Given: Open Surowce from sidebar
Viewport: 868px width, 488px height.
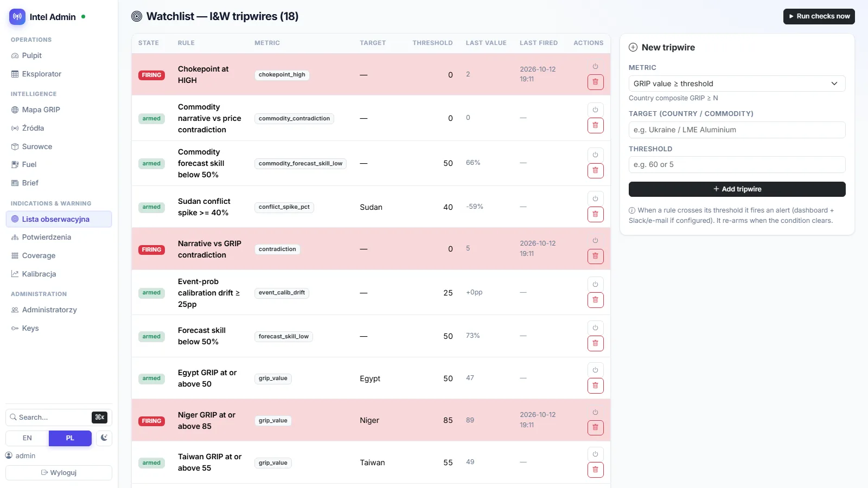Looking at the screenshot, I should (x=59, y=146).
